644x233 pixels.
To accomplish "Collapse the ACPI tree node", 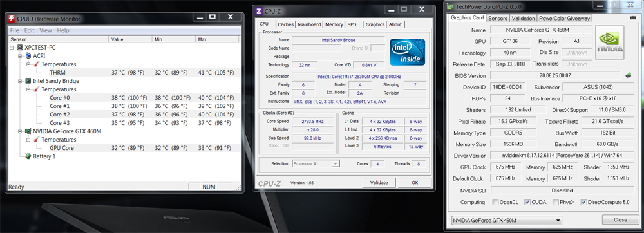I will click(20, 56).
